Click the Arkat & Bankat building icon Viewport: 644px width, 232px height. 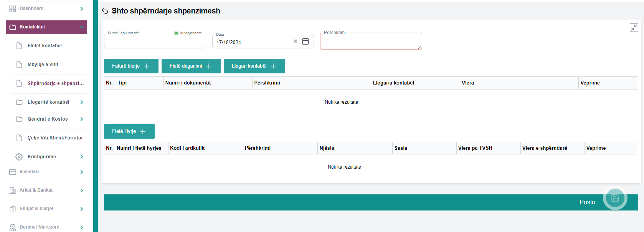pos(13,191)
